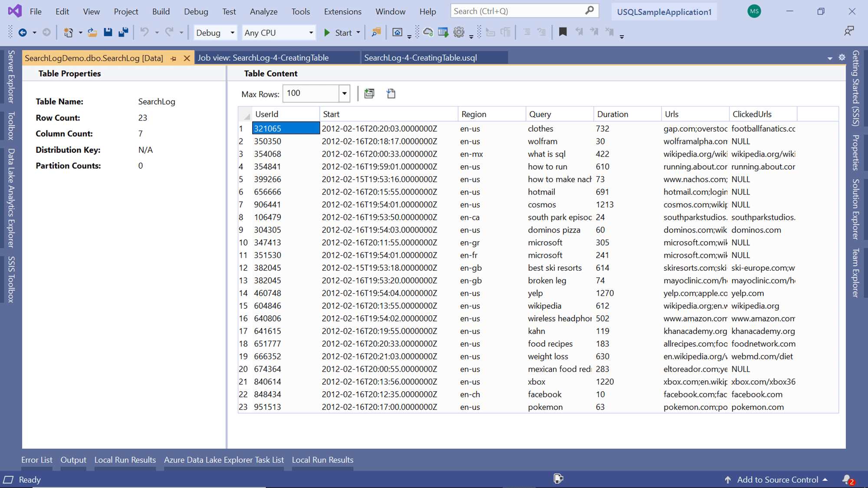
Task: Click Add to Source Control
Action: (777, 479)
